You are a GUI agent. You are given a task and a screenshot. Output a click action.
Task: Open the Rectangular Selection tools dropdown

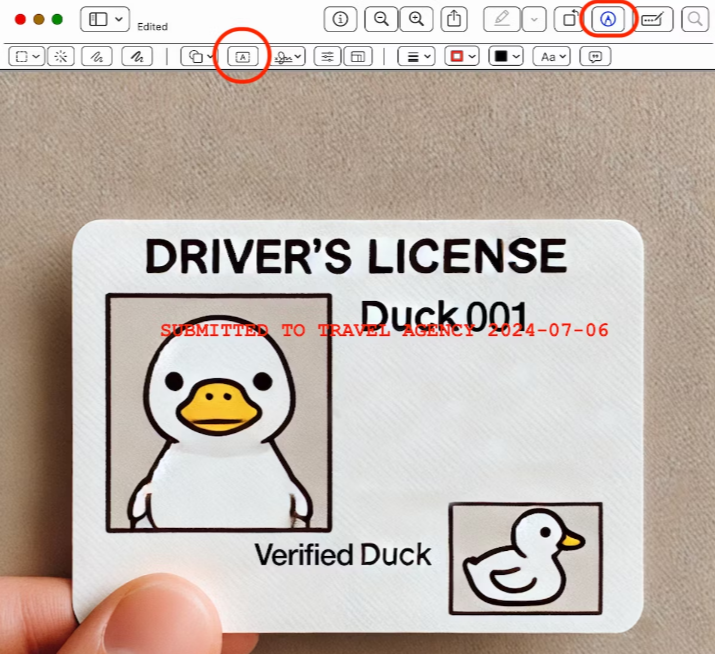(26, 57)
